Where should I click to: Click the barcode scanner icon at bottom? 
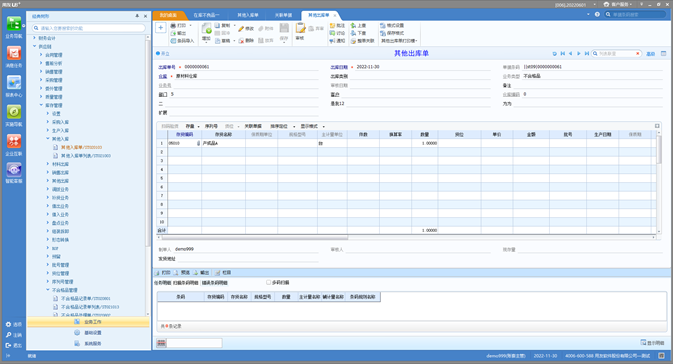point(161,343)
